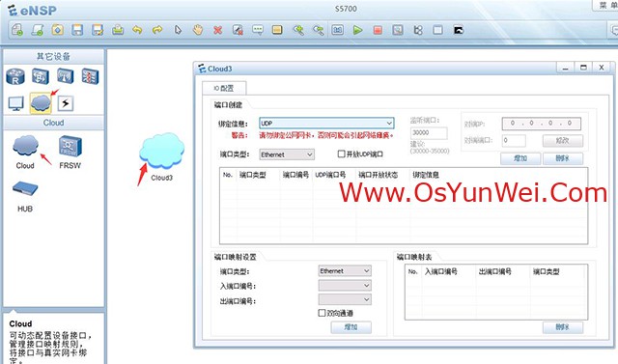This screenshot has height=364, width=618.
Task: Select the hand Pan tool in toolbar
Action: pyautogui.click(x=197, y=30)
